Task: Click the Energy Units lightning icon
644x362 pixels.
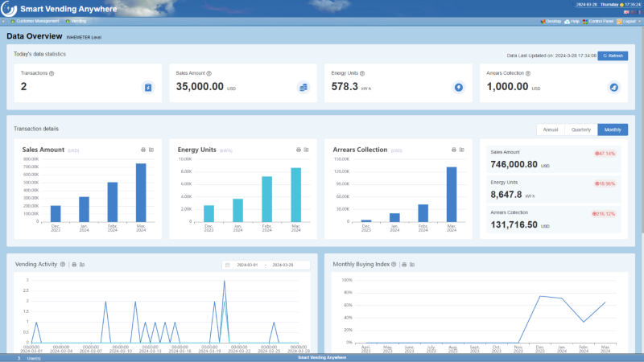Action: tap(459, 88)
